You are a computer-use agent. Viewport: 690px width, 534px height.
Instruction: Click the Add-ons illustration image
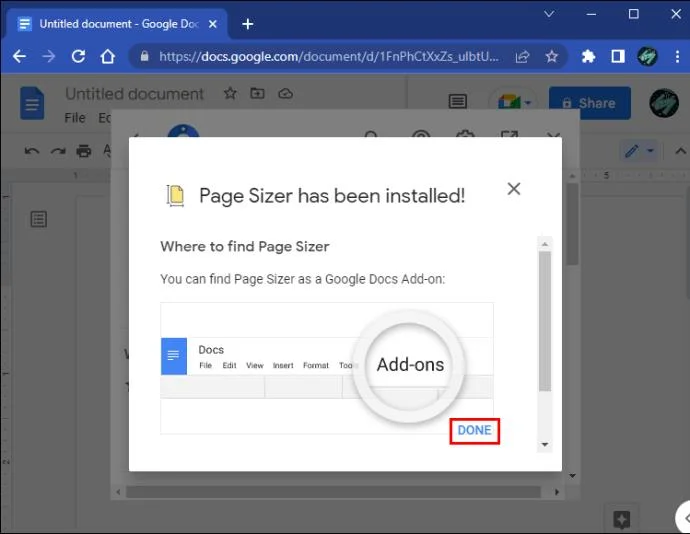[x=327, y=368]
